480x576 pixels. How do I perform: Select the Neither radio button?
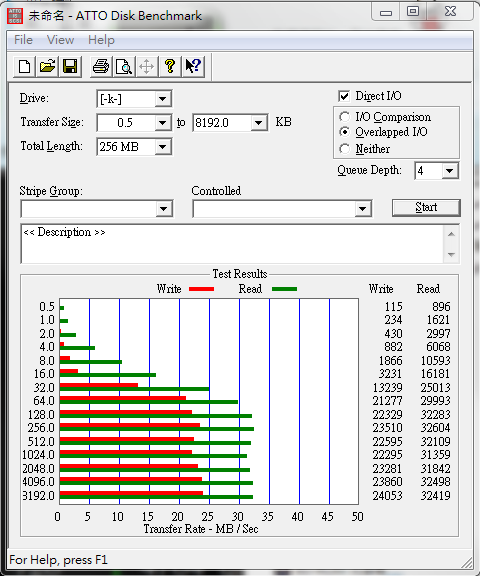pyautogui.click(x=344, y=149)
